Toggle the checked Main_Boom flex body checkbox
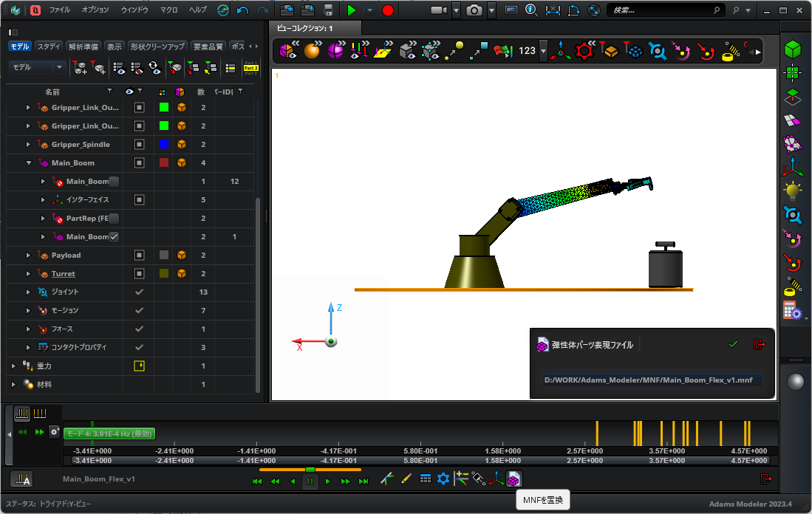Image resolution: width=812 pixels, height=514 pixels. coord(114,237)
